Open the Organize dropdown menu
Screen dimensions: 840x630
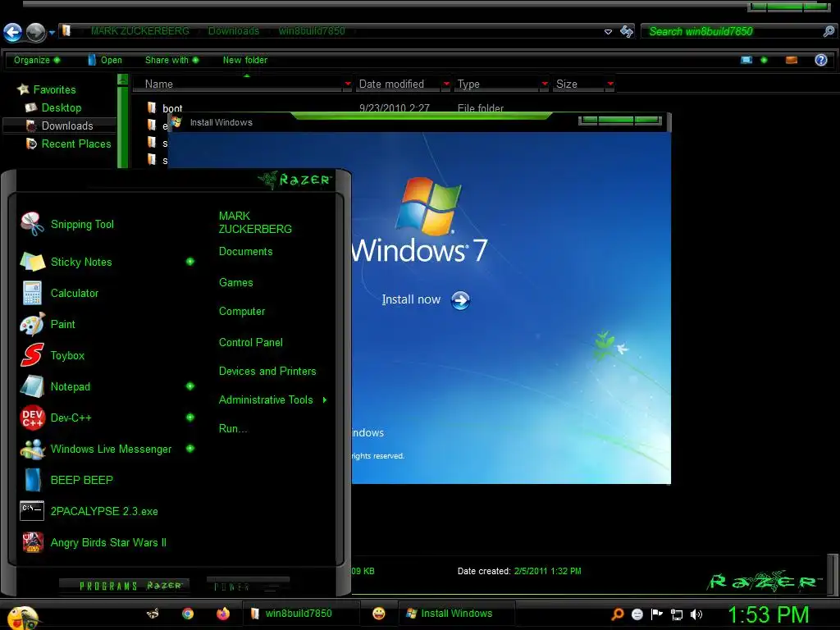click(x=37, y=60)
